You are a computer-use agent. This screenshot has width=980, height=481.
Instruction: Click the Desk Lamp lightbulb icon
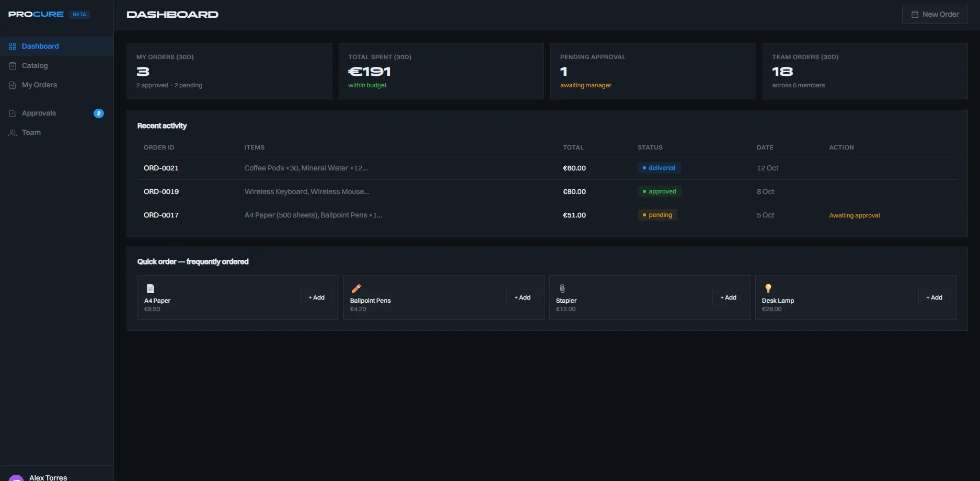[768, 288]
